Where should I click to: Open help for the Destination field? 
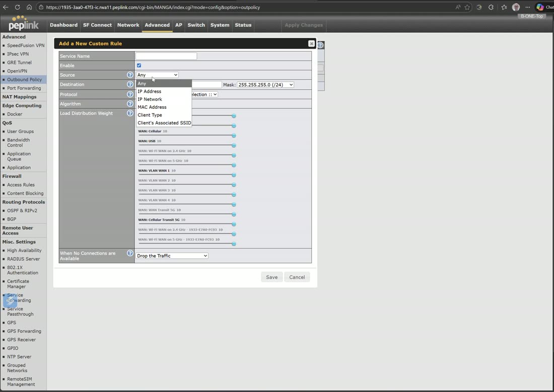point(130,85)
